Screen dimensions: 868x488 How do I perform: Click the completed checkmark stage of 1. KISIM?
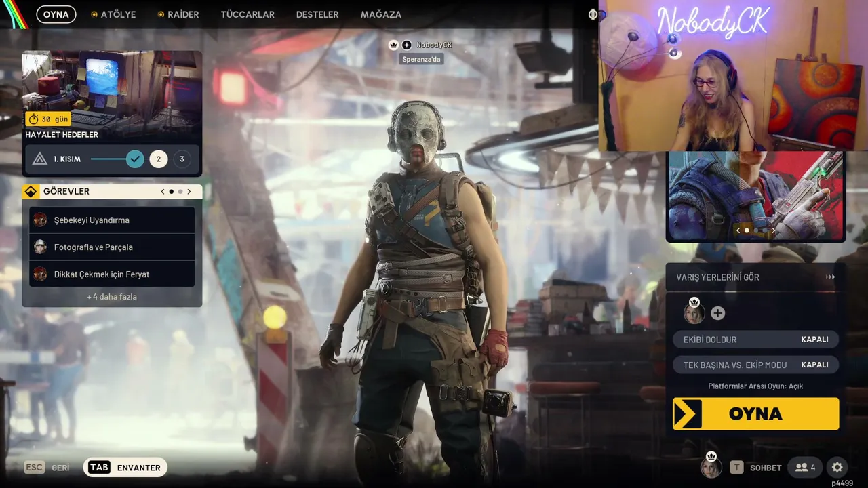(135, 159)
